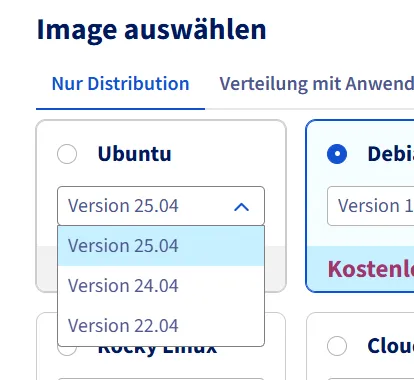Click the Kostenlos label in Debian card
Screen dimensions: 414x380
pyautogui.click(x=371, y=269)
